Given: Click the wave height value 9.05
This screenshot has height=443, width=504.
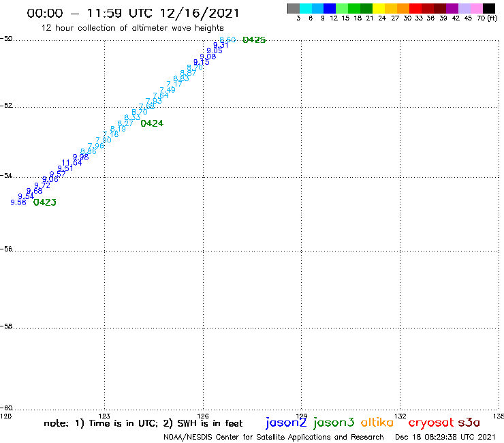Looking at the screenshot, I should (x=215, y=50).
